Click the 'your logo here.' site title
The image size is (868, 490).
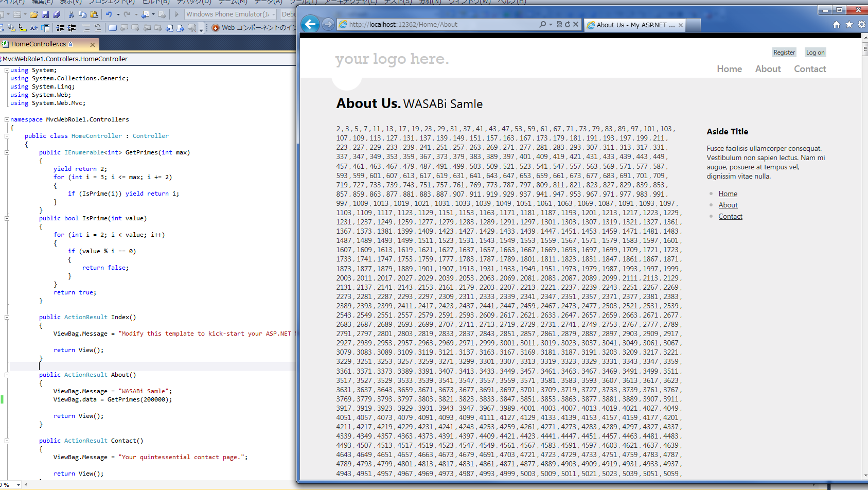[392, 59]
